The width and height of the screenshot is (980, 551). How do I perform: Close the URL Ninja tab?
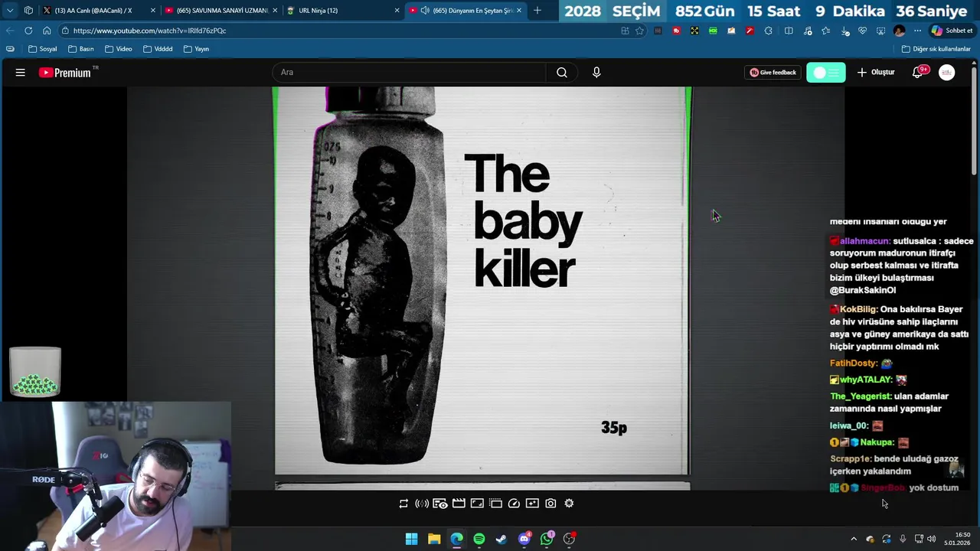coord(397,11)
